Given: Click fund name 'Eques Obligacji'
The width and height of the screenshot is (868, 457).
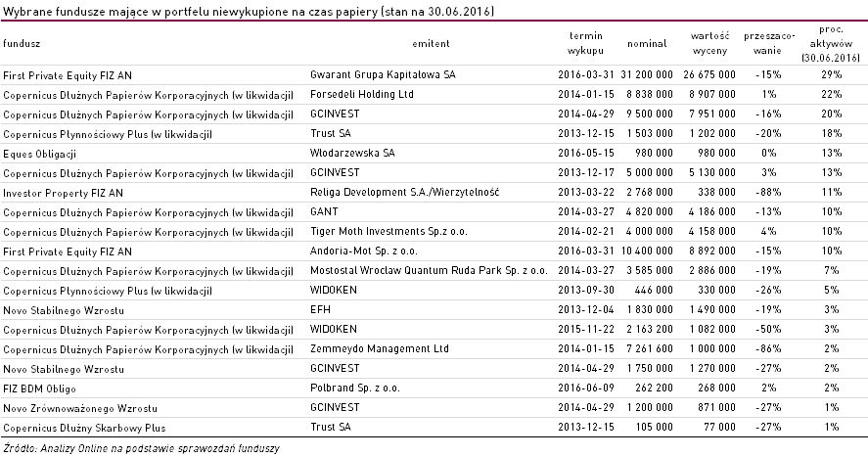Looking at the screenshot, I should coord(39,154).
